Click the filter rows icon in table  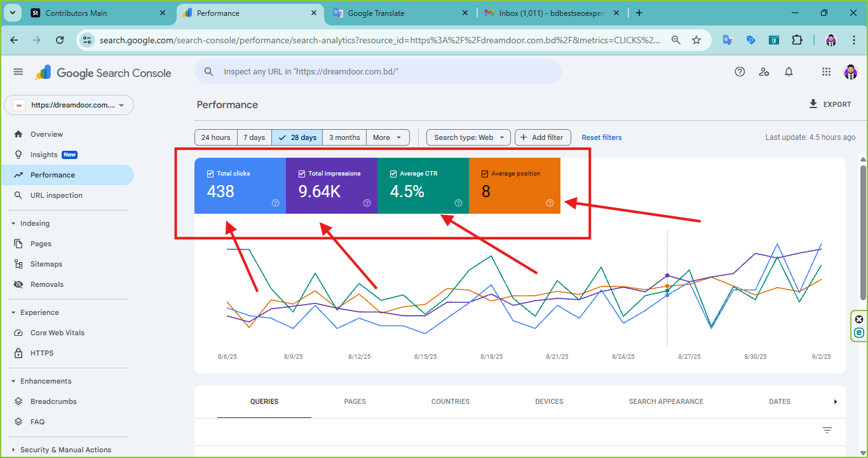coord(827,431)
